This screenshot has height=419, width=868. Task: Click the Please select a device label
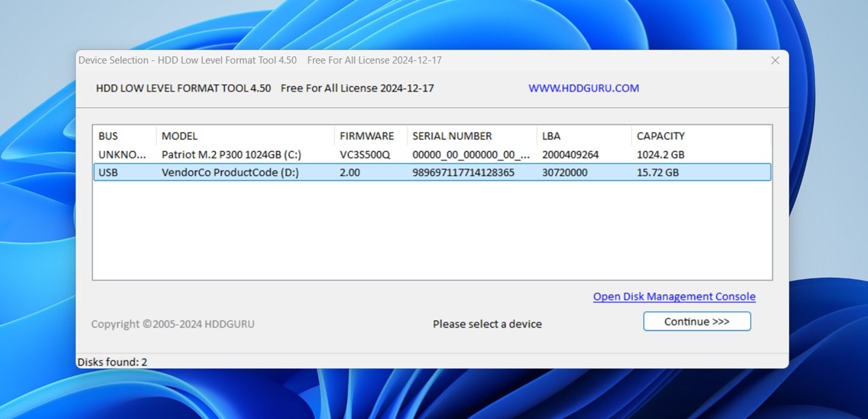(487, 323)
